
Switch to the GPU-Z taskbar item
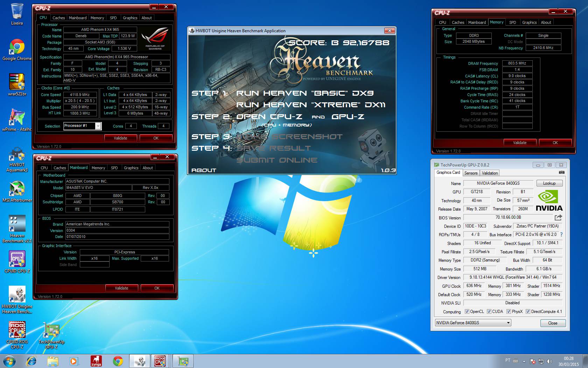pyautogui.click(x=183, y=361)
